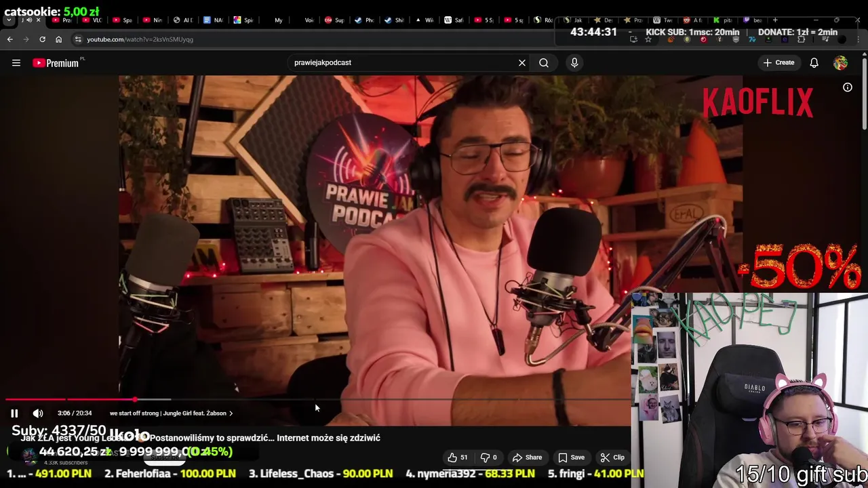Open the YouTube guide hamburger menu

click(x=16, y=62)
